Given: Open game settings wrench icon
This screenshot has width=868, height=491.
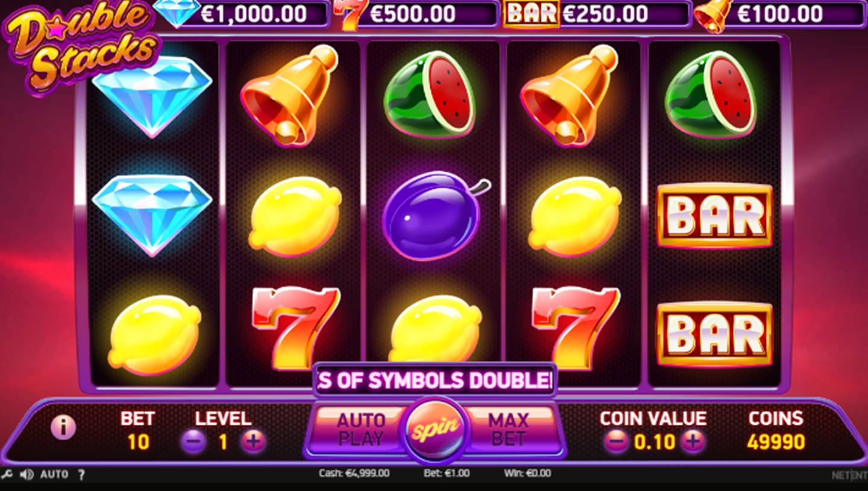Looking at the screenshot, I should 6,474.
